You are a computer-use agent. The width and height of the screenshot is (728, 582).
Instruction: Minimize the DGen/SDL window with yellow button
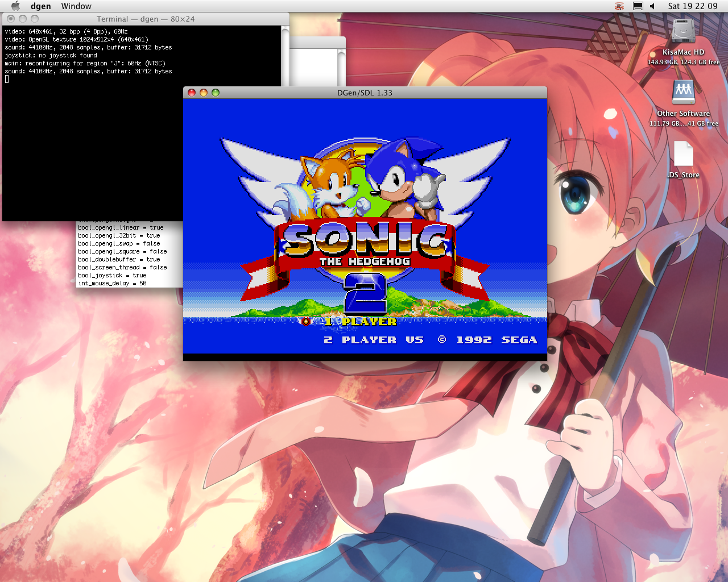204,93
